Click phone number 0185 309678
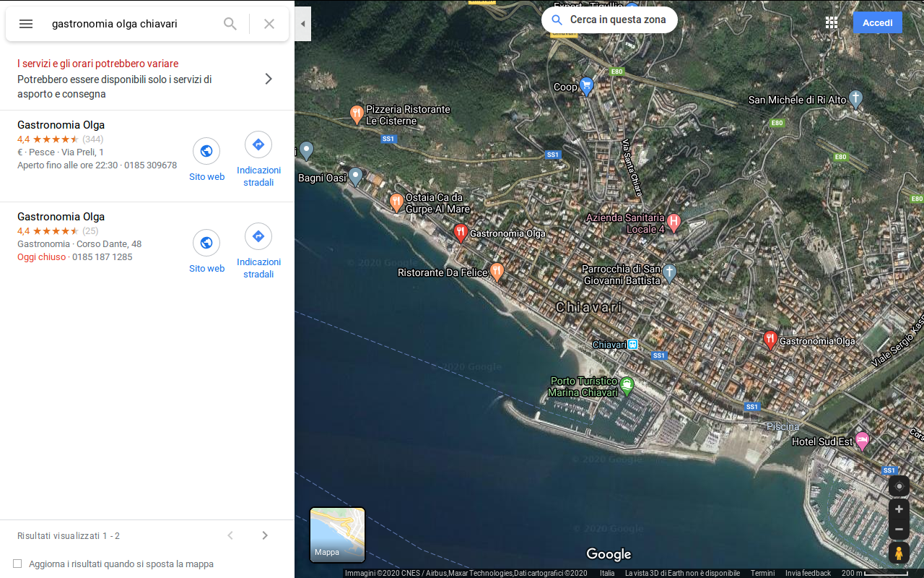This screenshot has height=578, width=924. click(150, 165)
